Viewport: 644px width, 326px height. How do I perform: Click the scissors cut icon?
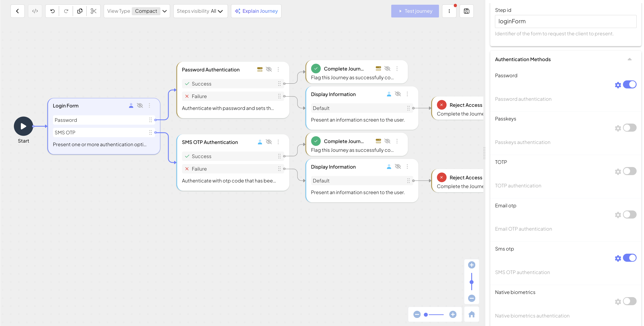tap(93, 11)
